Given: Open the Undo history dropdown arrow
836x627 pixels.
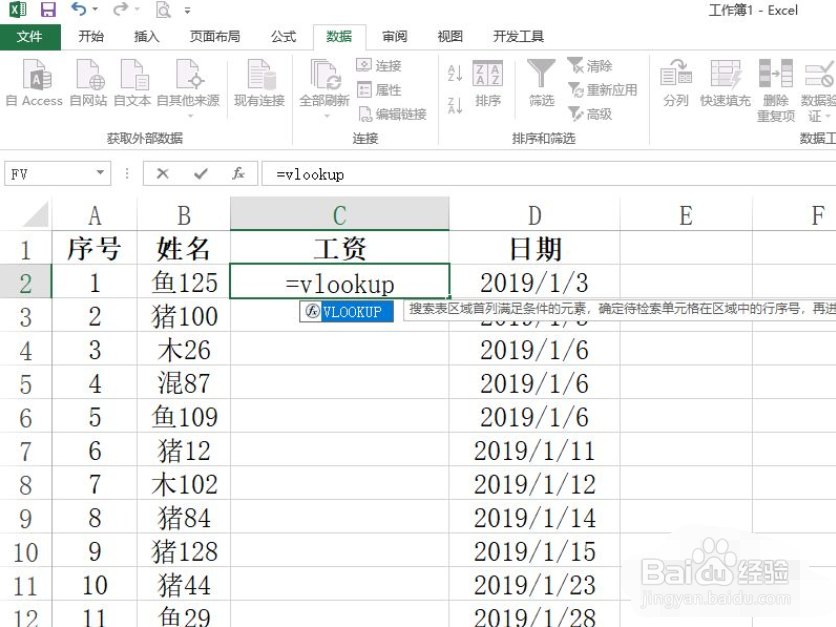Looking at the screenshot, I should 95,10.
